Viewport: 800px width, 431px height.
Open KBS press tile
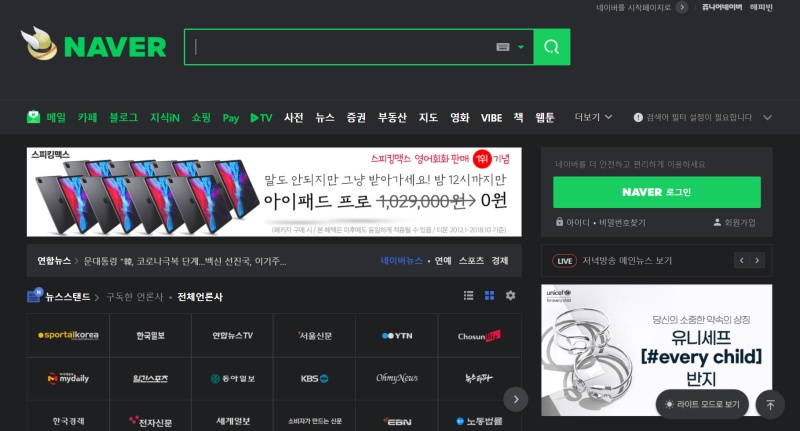(x=314, y=378)
